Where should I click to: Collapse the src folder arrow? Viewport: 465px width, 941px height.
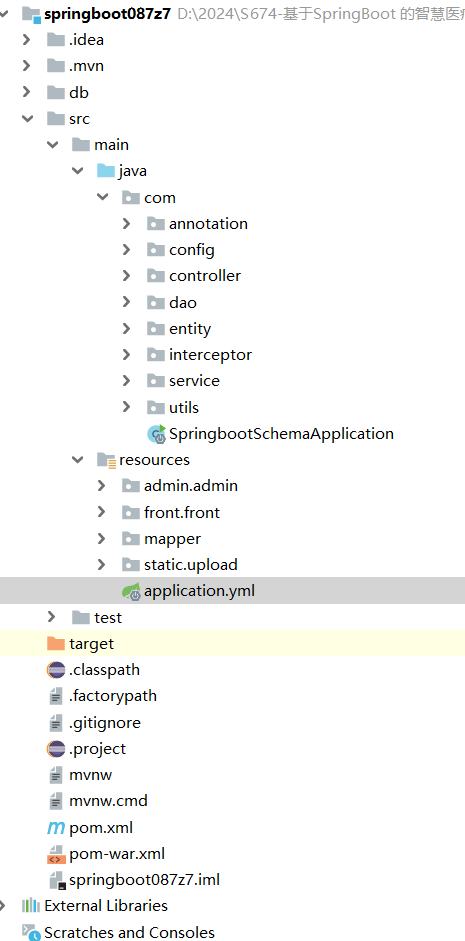coord(27,119)
